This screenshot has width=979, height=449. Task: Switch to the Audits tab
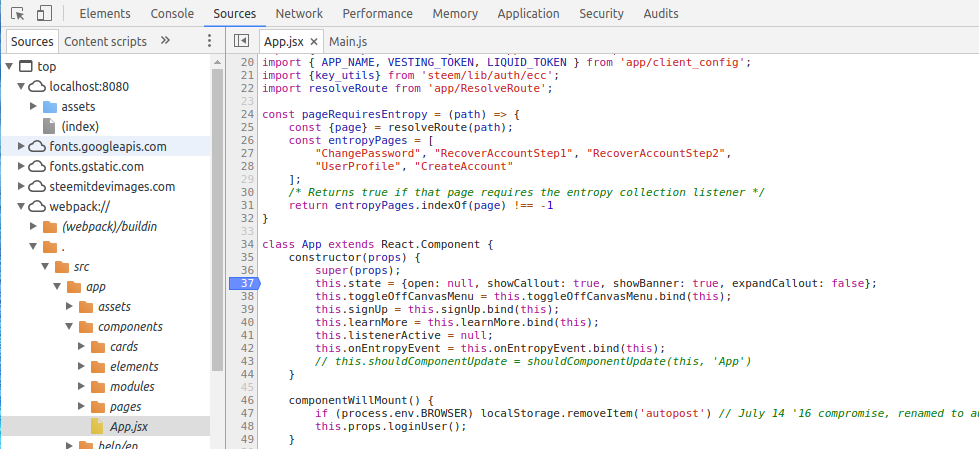[x=661, y=13]
